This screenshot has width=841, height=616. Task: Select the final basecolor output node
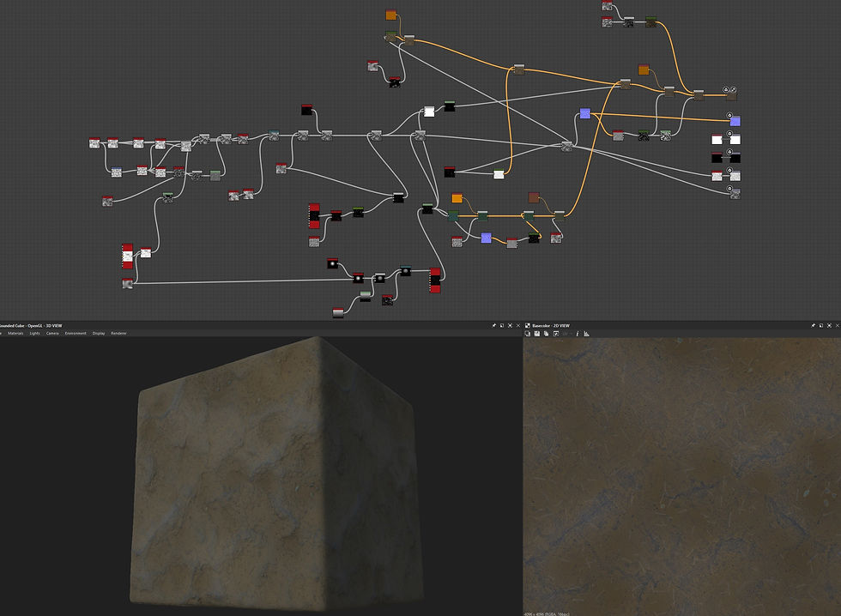coord(731,96)
